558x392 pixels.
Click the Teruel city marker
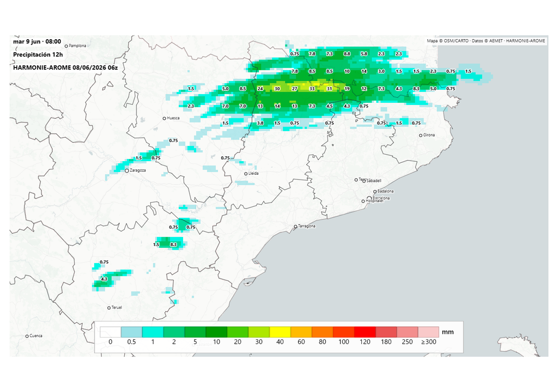109,308
